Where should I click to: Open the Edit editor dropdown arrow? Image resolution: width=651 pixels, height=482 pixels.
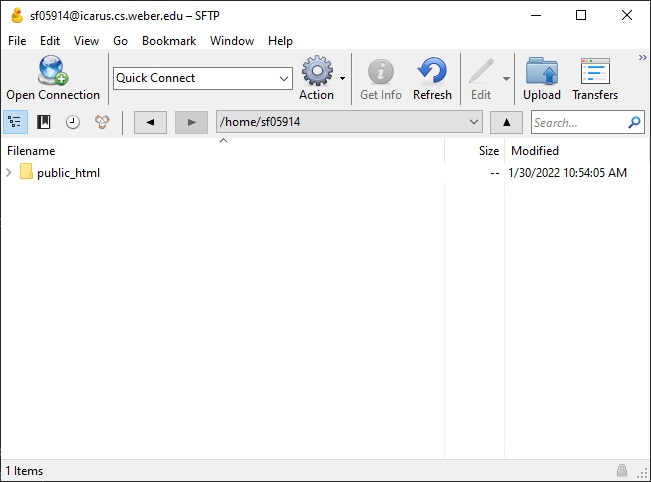506,78
